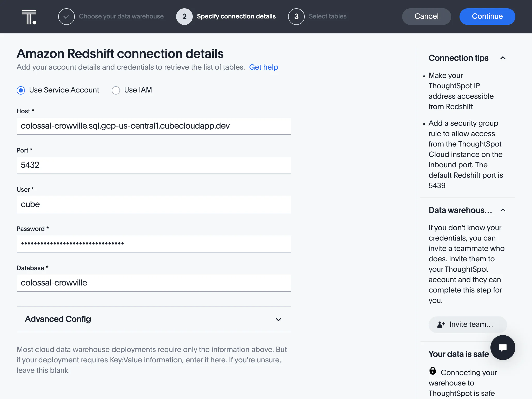Collapse the Data warehouse help section
This screenshot has height=399, width=532.
pos(503,210)
